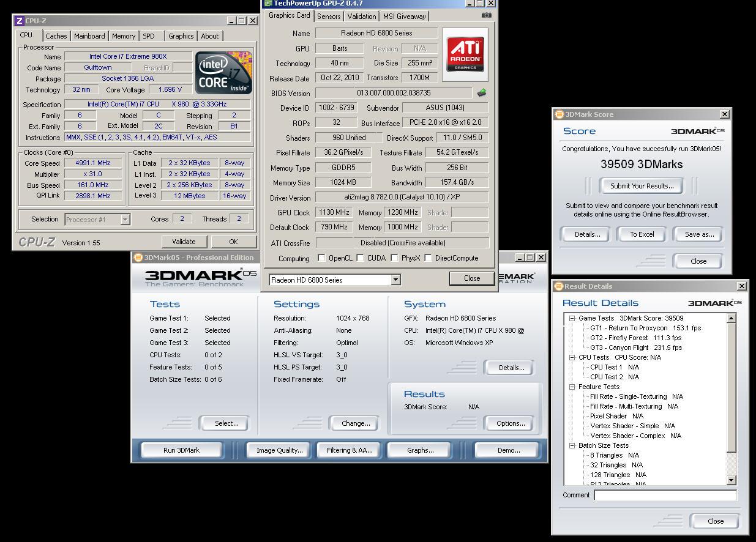Click the 3DMark05 title bar icon
The height and width of the screenshot is (542, 756).
pos(138,258)
